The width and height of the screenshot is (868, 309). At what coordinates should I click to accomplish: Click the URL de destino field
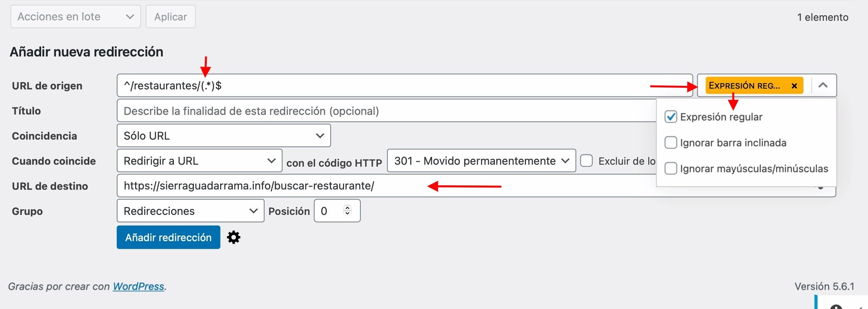tap(387, 186)
